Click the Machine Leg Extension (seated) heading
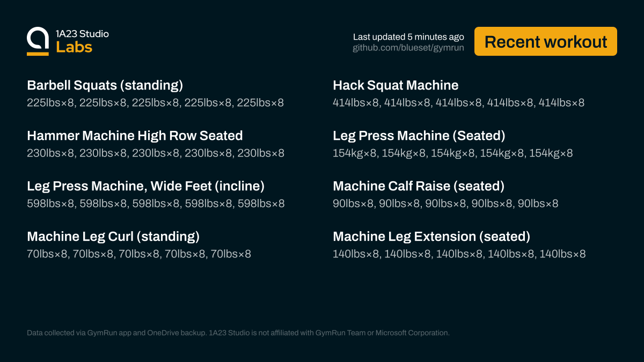This screenshot has width=644, height=362. [431, 237]
